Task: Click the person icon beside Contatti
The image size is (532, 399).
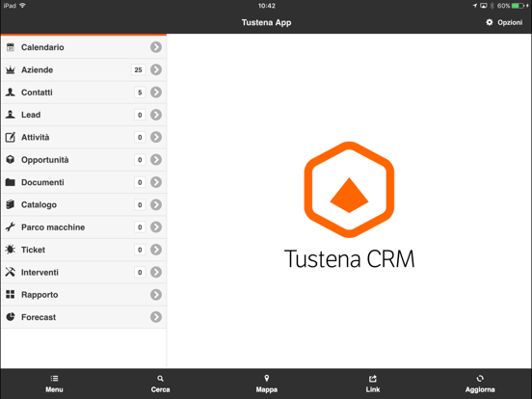Action: 11,93
